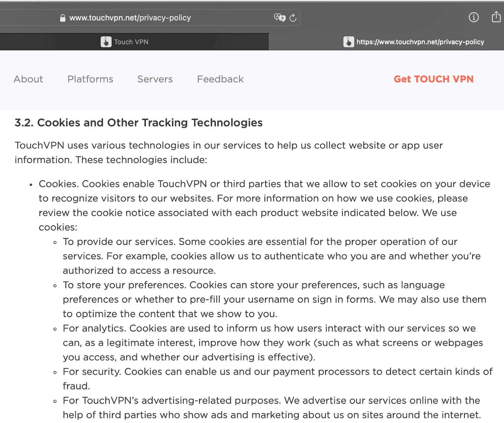Click the 'TouchVPN uses various technologies' paragraph
Image resolution: width=504 pixels, height=423 pixels.
tap(229, 153)
